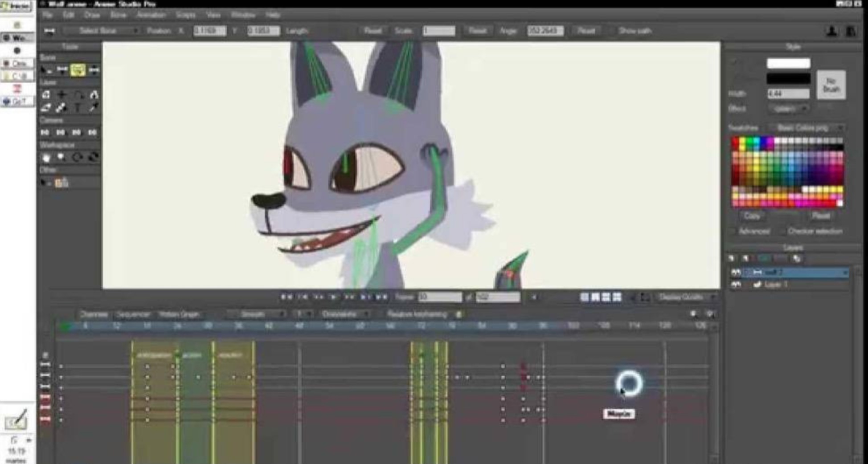Select the Eyedropper tool in Layer section
The width and height of the screenshot is (868, 464).
[94, 107]
